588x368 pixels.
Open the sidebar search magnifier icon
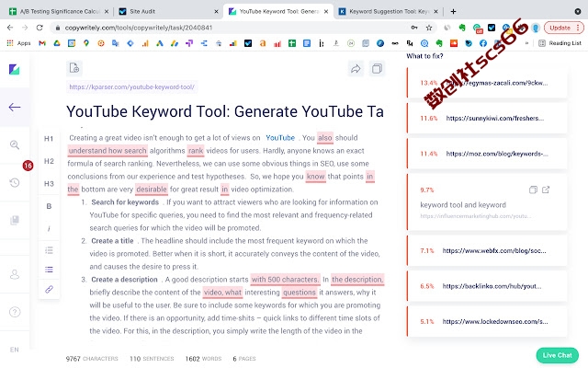[15, 145]
